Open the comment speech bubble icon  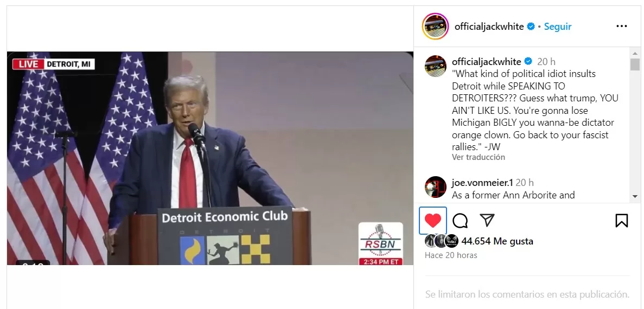460,221
